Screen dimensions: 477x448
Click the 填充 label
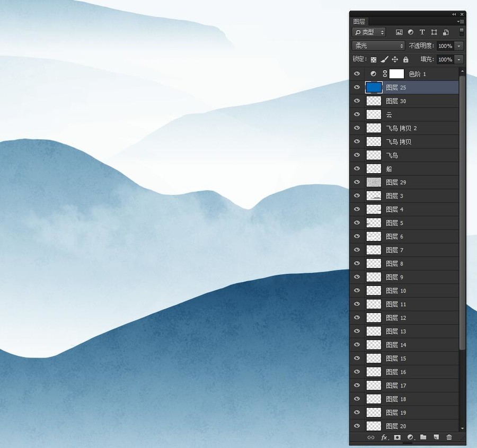[x=427, y=59]
